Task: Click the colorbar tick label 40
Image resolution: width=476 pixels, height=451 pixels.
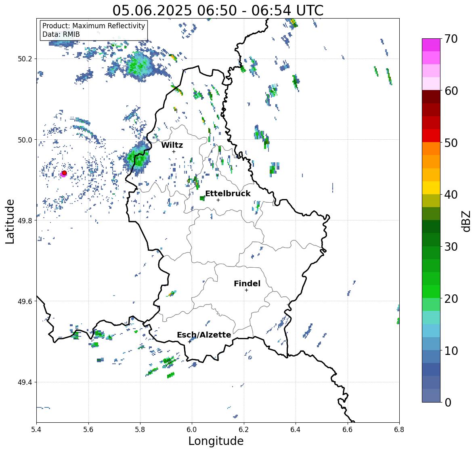Action: coord(451,195)
